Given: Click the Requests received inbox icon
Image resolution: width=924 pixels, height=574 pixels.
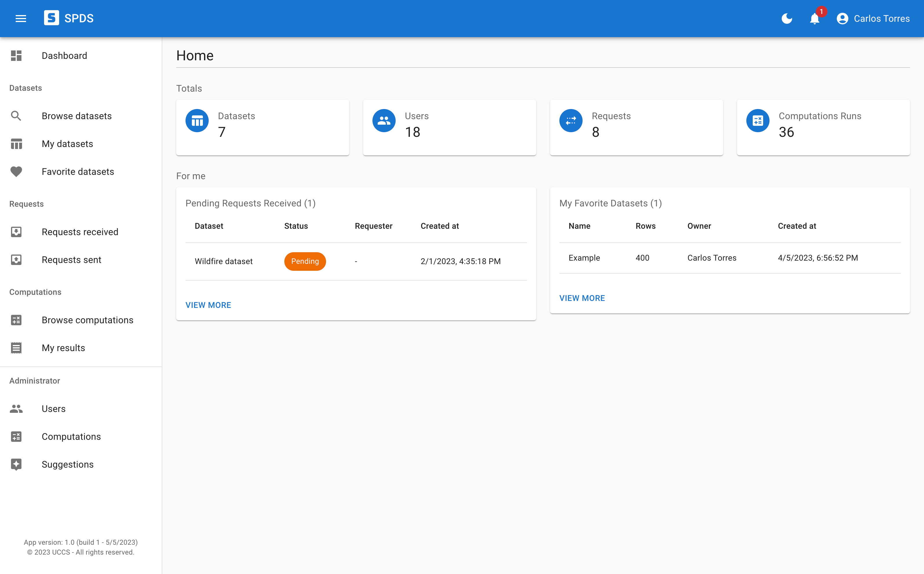Looking at the screenshot, I should (16, 232).
